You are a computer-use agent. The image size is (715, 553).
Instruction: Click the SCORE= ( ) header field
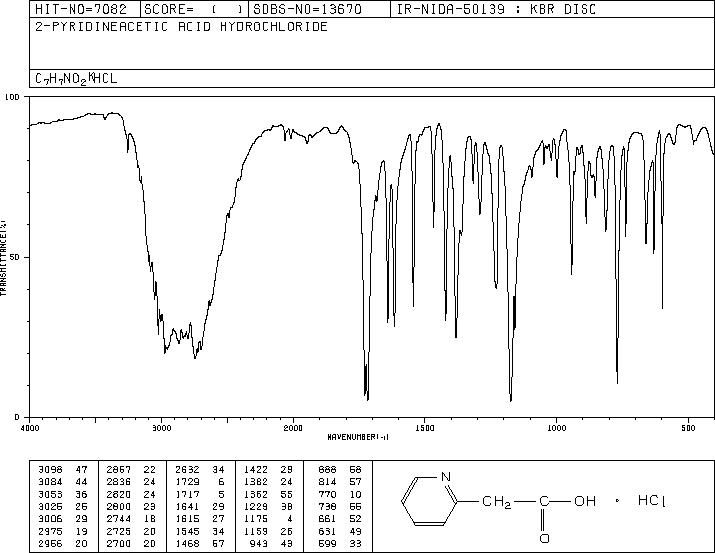pos(194,9)
